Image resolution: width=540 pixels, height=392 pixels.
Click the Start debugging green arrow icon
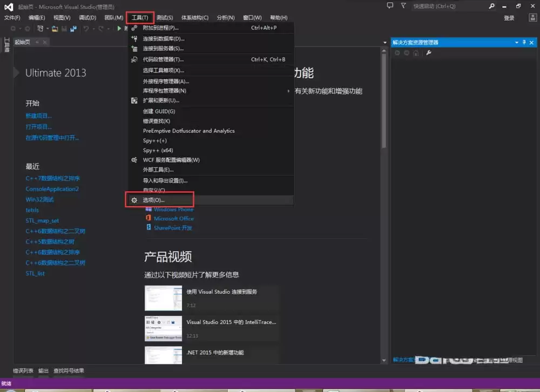pos(119,29)
